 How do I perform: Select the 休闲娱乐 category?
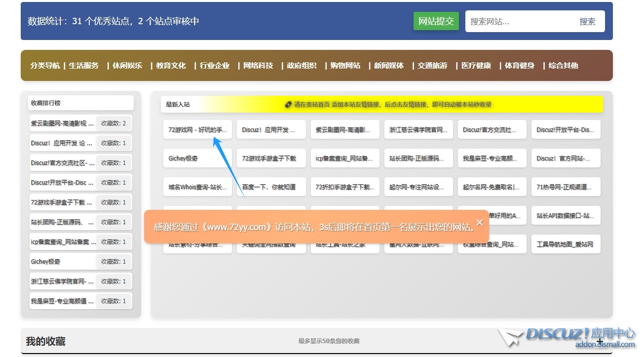click(127, 66)
